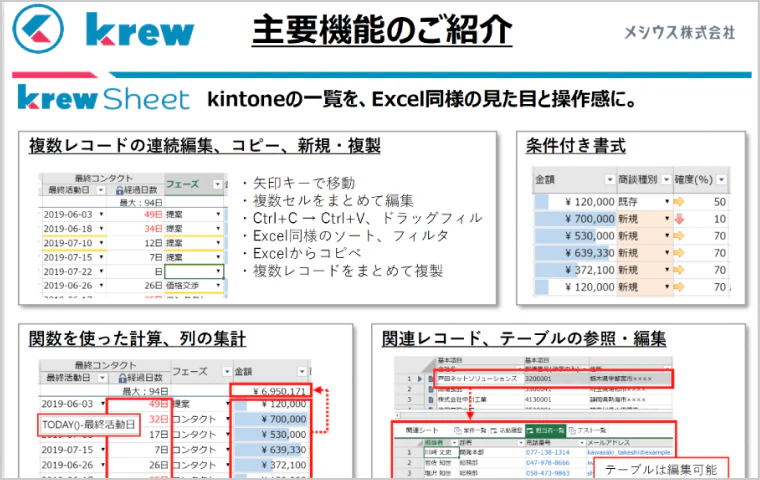Select the green 担当者一覧 tab
760x480 pixels.
point(545,430)
